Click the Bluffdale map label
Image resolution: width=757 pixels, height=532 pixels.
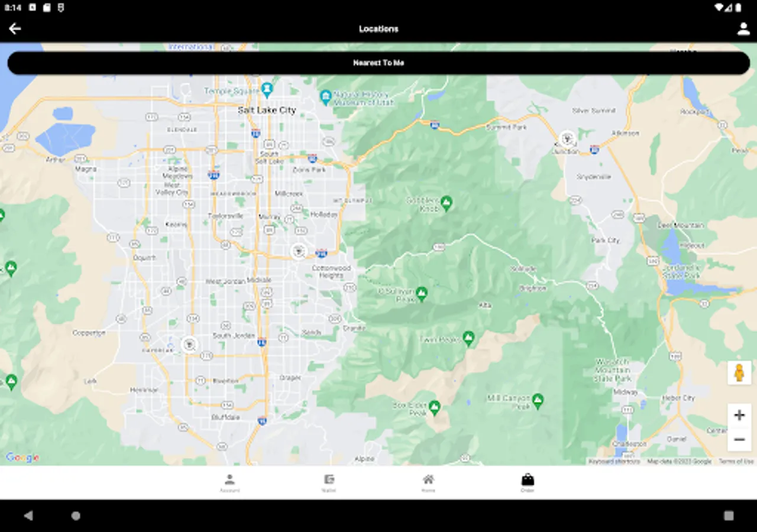click(227, 417)
